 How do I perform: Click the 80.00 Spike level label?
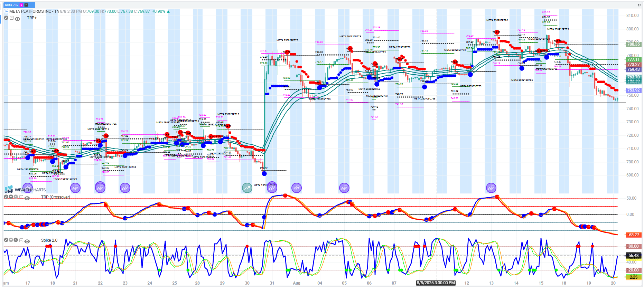[634, 246]
